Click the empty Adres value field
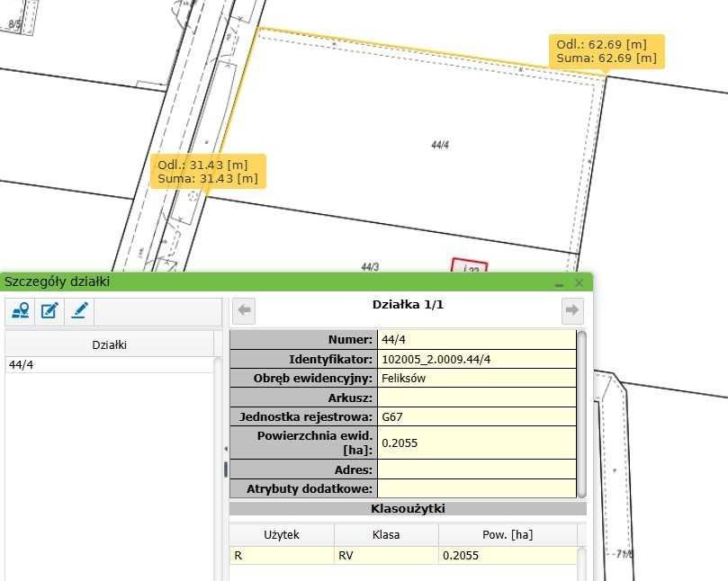Screen dimensions: 728x581 (477, 469)
